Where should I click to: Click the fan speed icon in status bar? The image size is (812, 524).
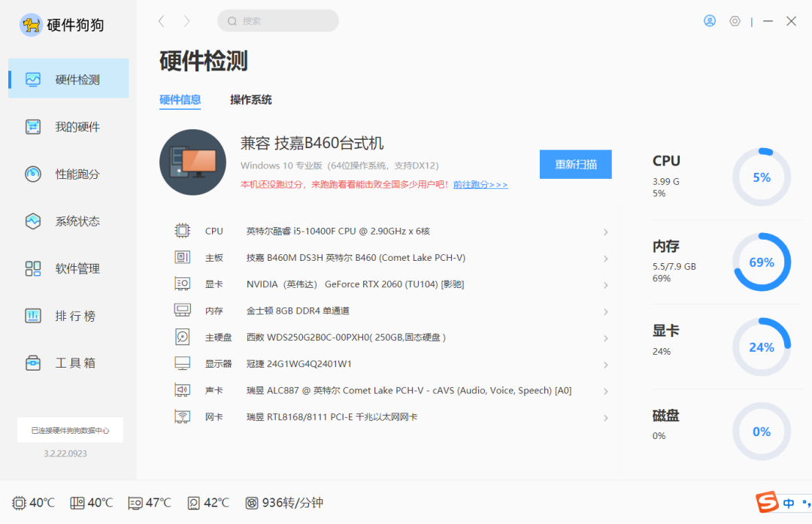[x=251, y=502]
